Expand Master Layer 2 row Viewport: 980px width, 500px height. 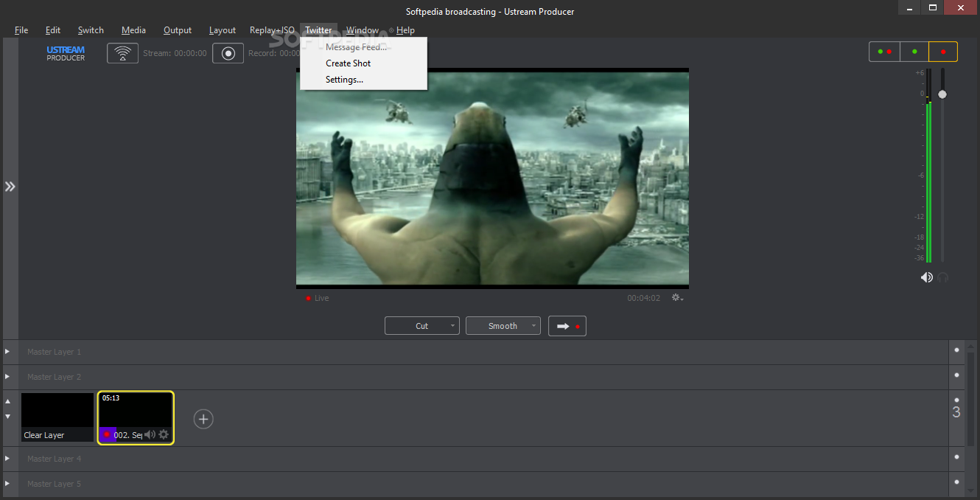(8, 377)
